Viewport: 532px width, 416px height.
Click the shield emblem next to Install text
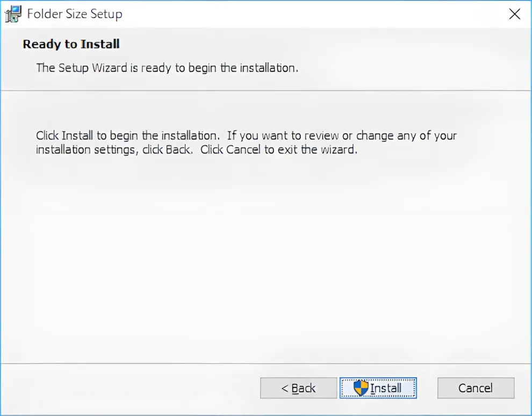(x=361, y=388)
